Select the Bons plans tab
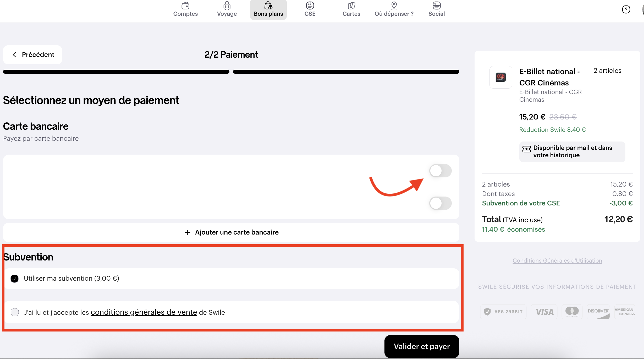This screenshot has width=644, height=359. 268,10
